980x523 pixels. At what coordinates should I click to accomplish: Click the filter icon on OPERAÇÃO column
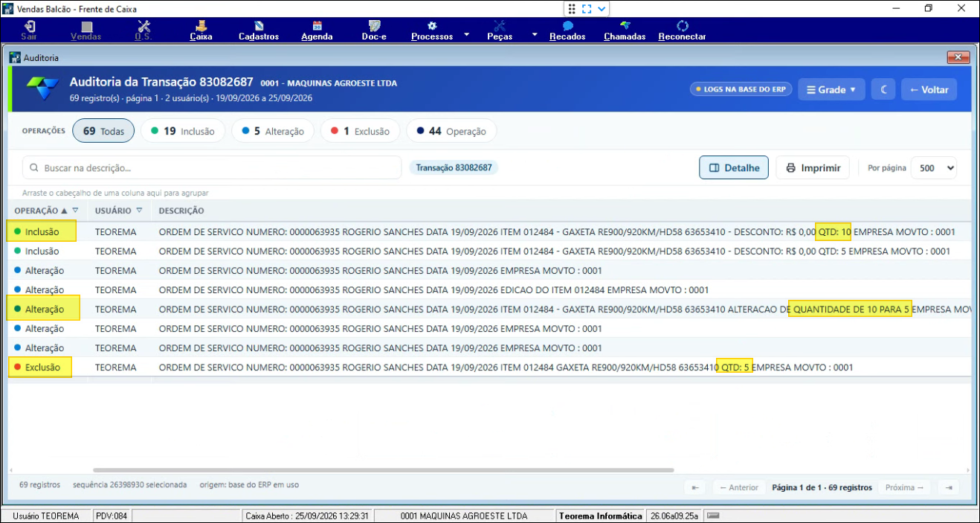pos(75,211)
